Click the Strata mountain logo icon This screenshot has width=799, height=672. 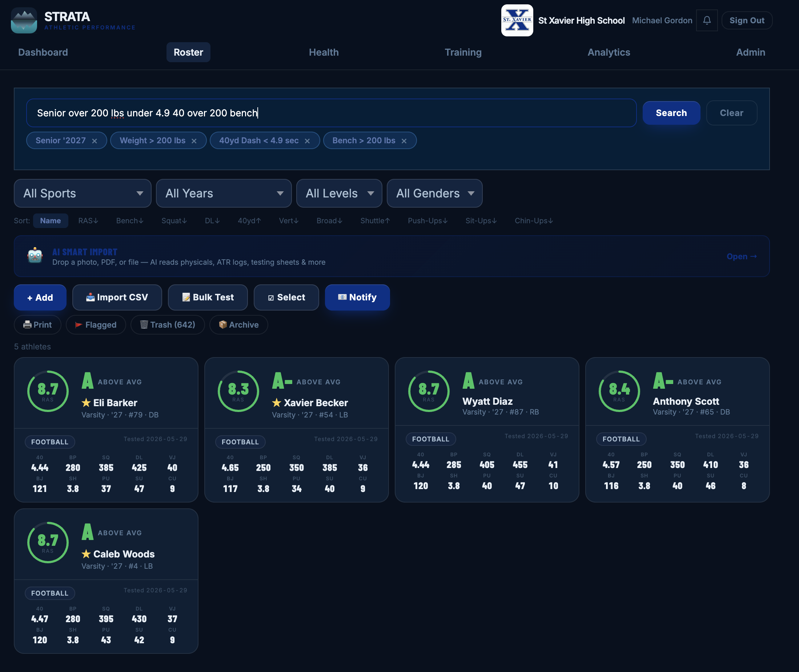click(x=24, y=21)
